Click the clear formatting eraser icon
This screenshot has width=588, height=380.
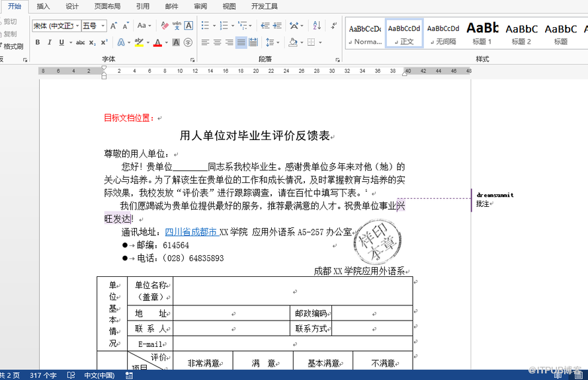click(163, 26)
